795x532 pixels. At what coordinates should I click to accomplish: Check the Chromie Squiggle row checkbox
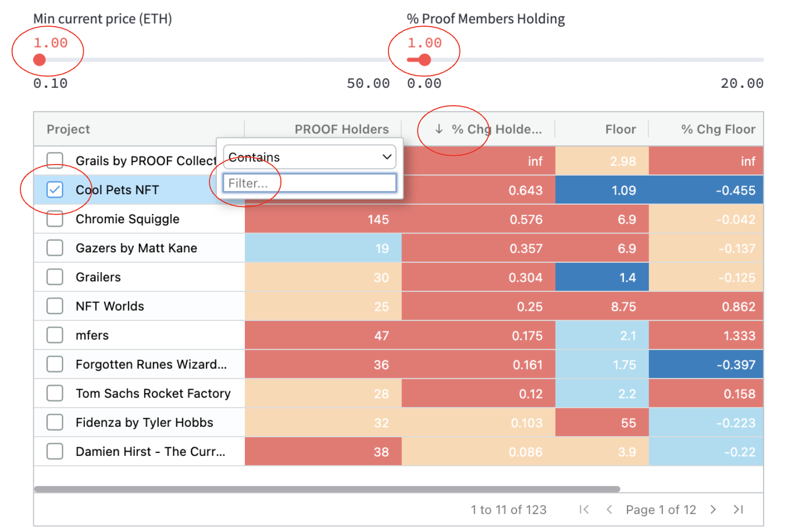coord(55,219)
